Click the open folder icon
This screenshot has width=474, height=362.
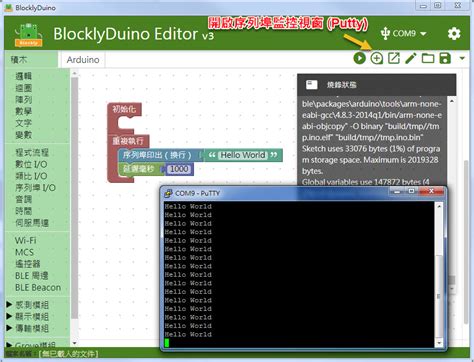click(428, 58)
